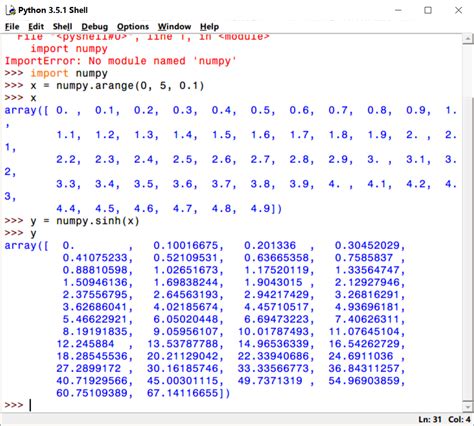Screen dimensions: 474x426
Task: Maximize the Python Shell window
Action: (x=428, y=10)
